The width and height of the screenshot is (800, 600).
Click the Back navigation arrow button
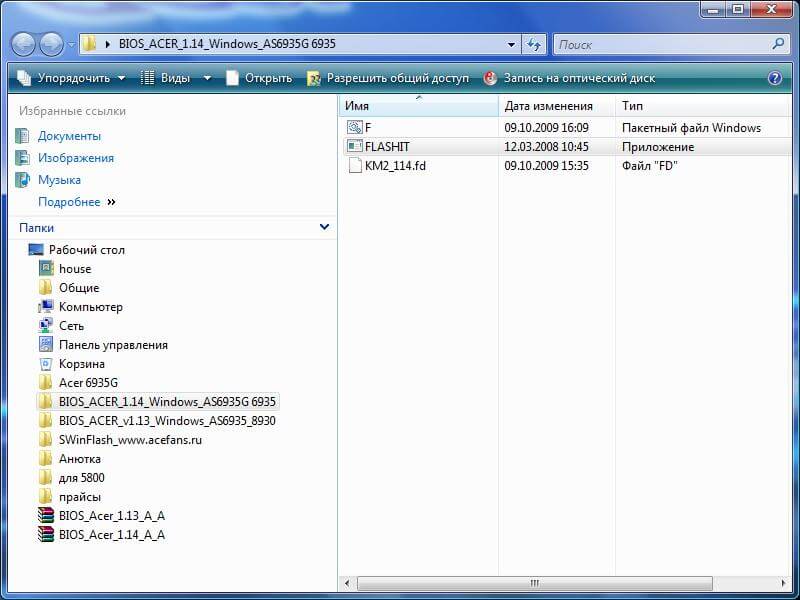point(24,44)
